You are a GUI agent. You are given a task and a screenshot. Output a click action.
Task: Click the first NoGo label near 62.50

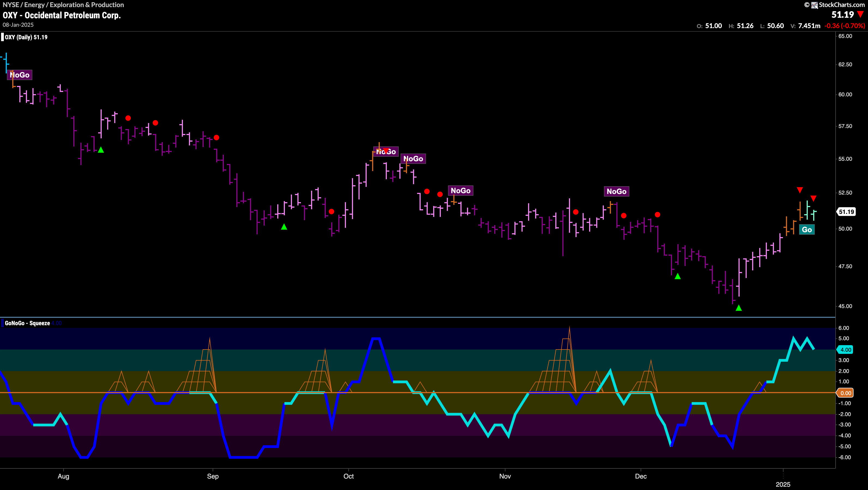point(20,75)
